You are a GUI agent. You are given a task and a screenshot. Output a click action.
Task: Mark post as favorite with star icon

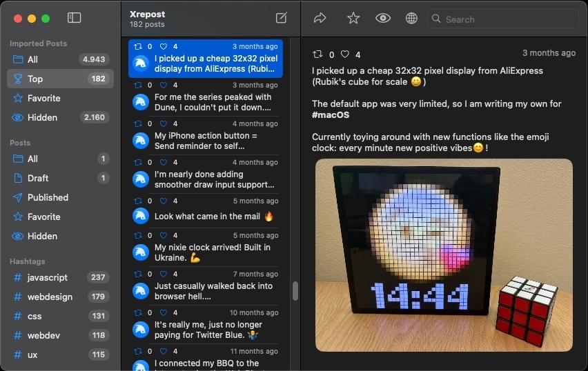pyautogui.click(x=353, y=19)
